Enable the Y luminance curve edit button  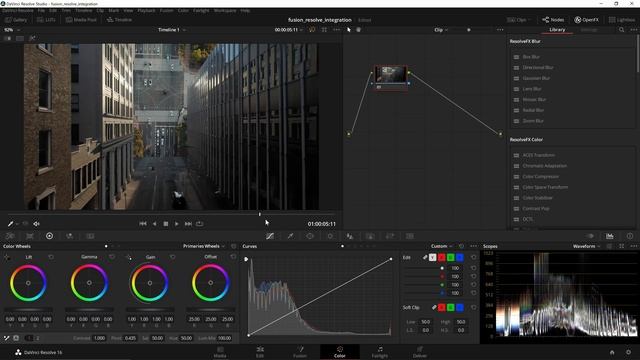click(432, 258)
